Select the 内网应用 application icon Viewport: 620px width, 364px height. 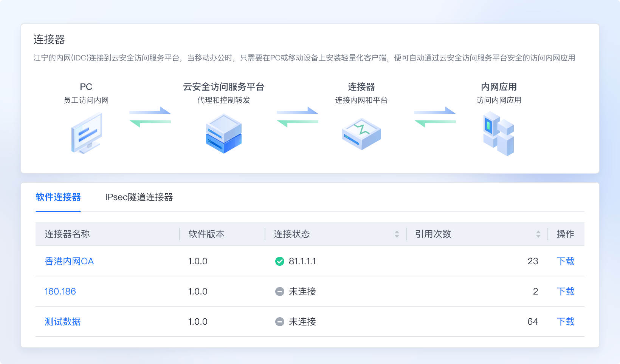point(498,134)
